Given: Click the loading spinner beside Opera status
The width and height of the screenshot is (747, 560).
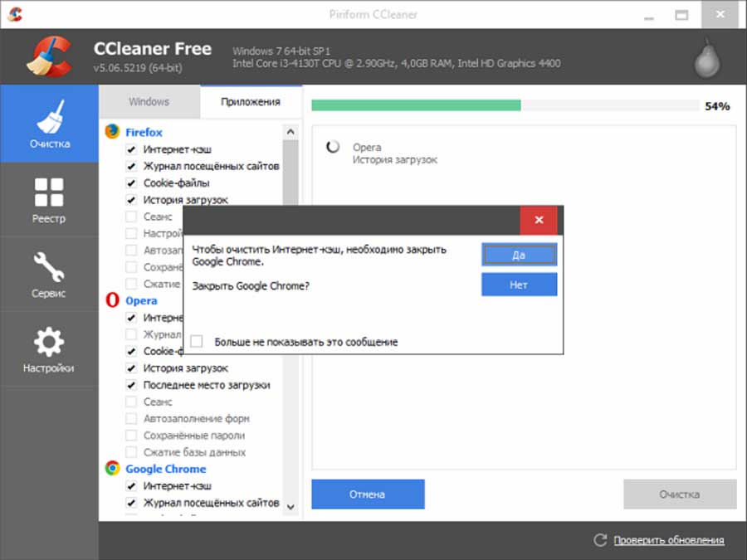Looking at the screenshot, I should pos(333,147).
